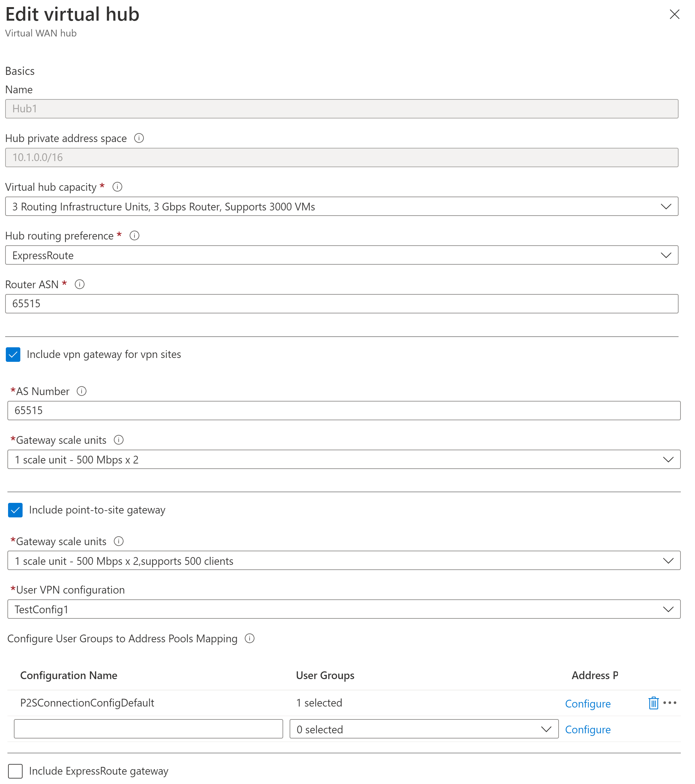The height and width of the screenshot is (784, 695).
Task: Click info icon beside AS Number
Action: [82, 391]
